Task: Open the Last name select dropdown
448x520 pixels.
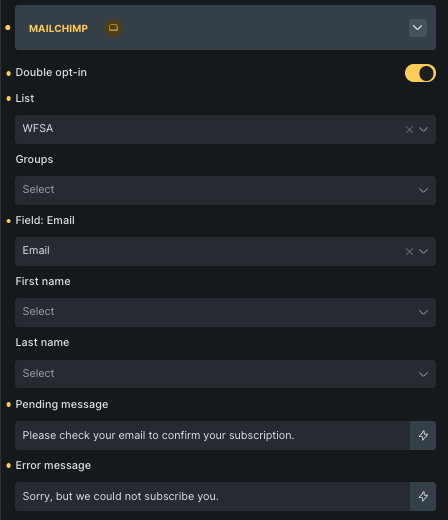Action: pyautogui.click(x=225, y=374)
